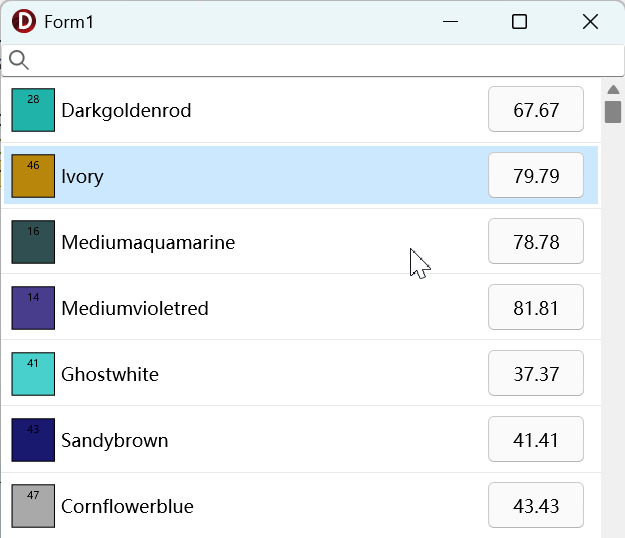Click the navy swatch numbered 43
This screenshot has width=625, height=538.
click(33, 440)
